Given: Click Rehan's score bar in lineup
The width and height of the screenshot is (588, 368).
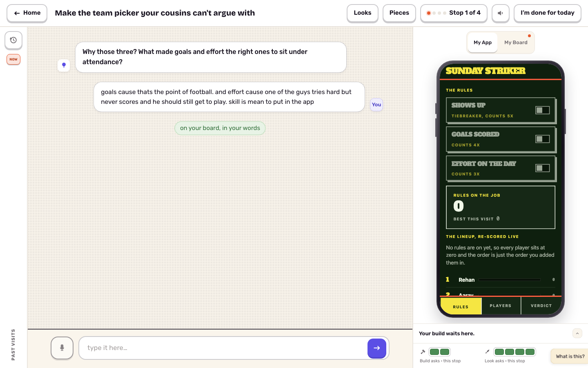Looking at the screenshot, I should [510, 280].
